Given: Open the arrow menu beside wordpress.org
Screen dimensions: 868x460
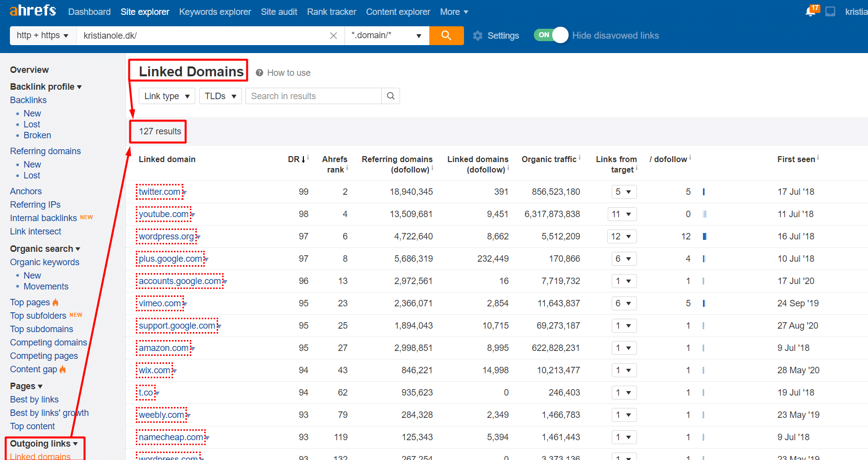Looking at the screenshot, I should [x=198, y=237].
